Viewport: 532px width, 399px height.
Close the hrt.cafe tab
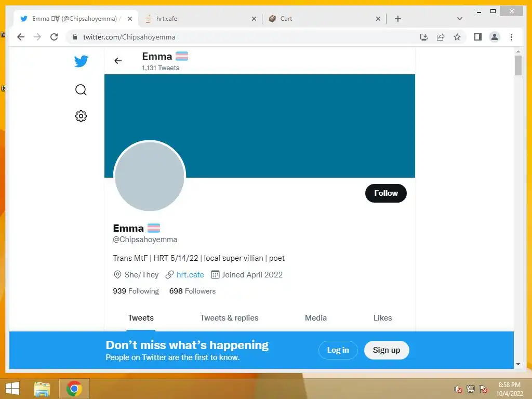click(254, 19)
